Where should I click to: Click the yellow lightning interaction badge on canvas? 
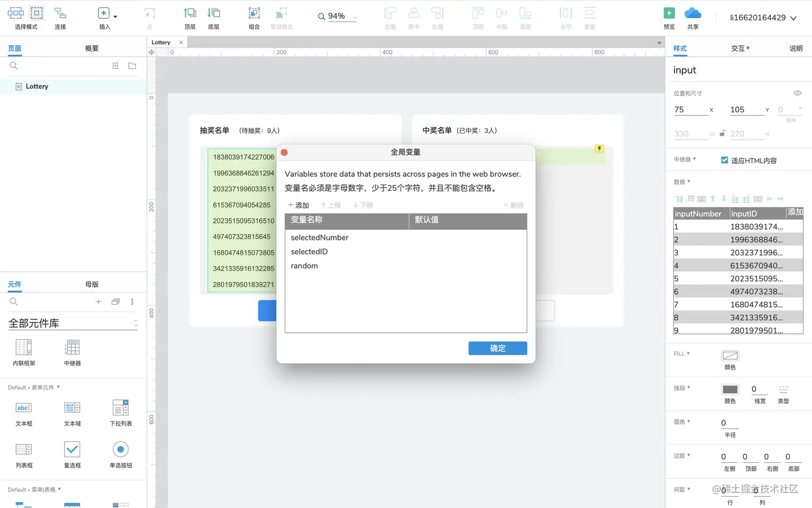pos(599,148)
